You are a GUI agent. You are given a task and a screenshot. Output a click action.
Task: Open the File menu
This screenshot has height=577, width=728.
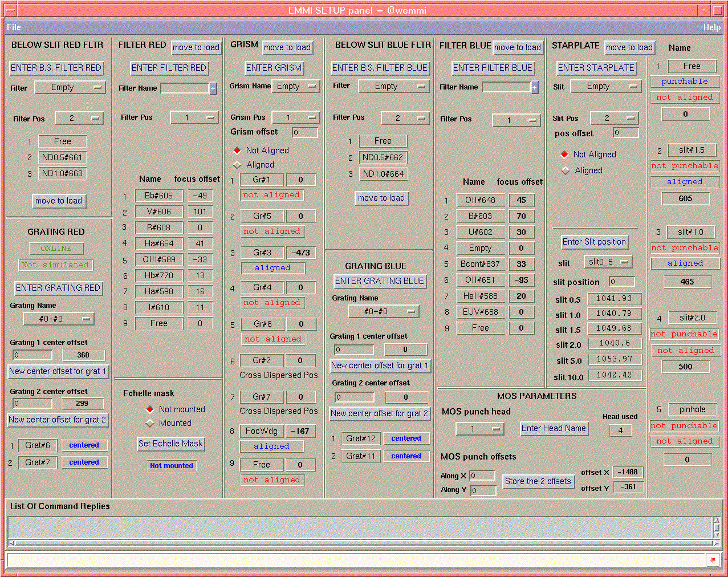pyautogui.click(x=14, y=27)
